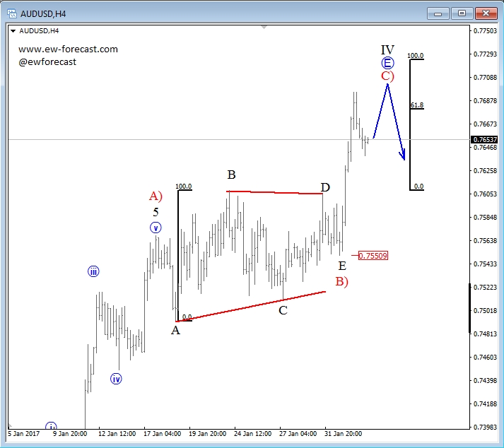Click the current price label 0.76537
Image resolution: width=504 pixels, height=448 pixels.
pos(485,139)
